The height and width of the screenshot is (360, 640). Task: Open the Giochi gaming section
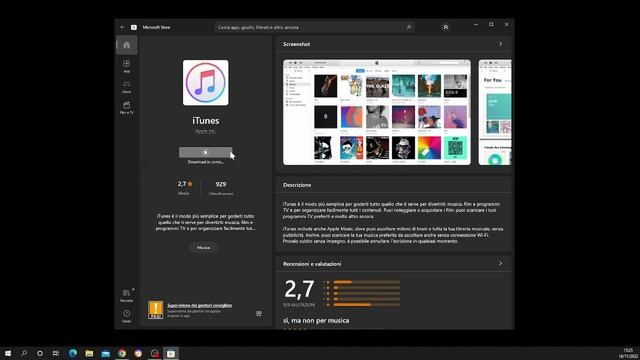(x=127, y=87)
